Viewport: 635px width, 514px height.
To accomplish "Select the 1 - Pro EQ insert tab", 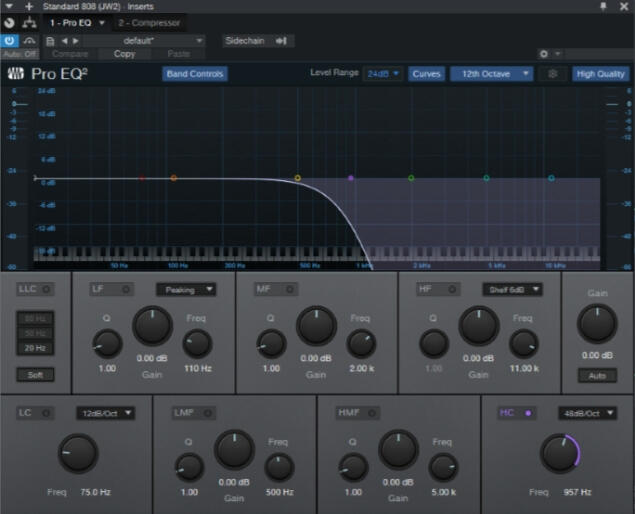I will click(x=77, y=22).
